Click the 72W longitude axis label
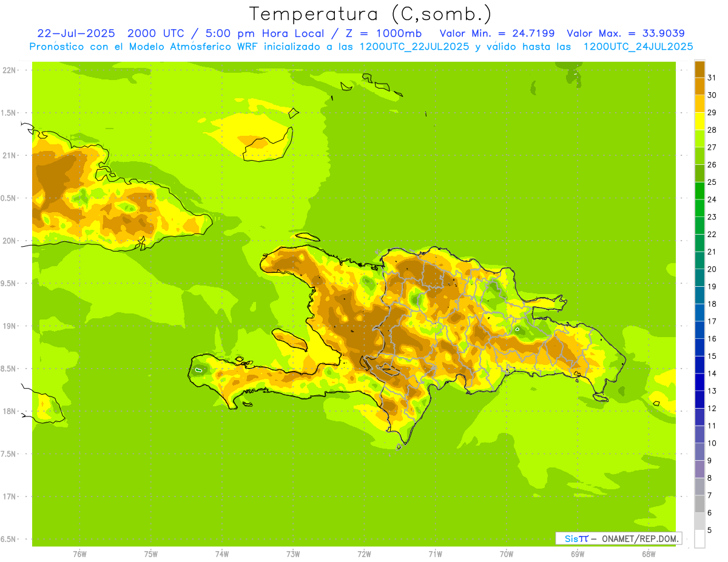The height and width of the screenshot is (562, 728). pos(365,554)
